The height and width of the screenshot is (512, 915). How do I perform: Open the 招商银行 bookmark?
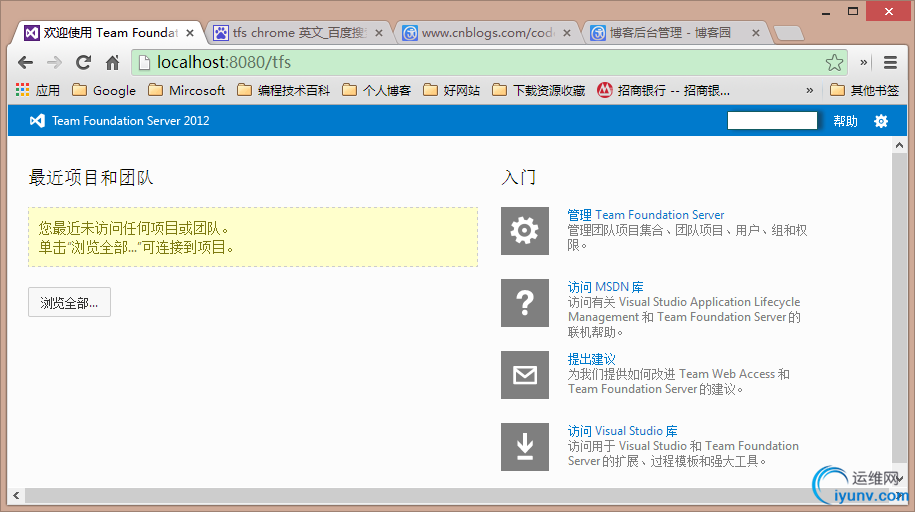pos(663,90)
